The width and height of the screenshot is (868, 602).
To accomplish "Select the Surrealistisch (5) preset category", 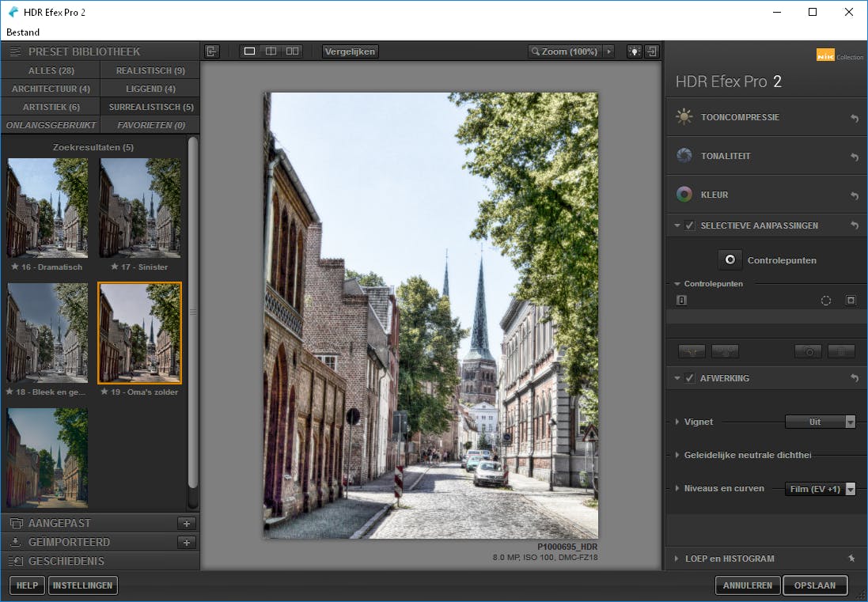I will (150, 107).
